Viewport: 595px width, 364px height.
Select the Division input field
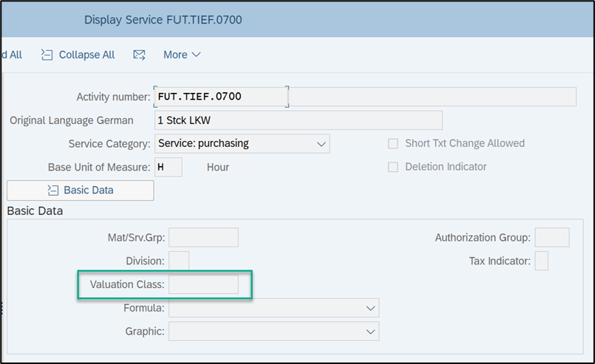point(179,261)
